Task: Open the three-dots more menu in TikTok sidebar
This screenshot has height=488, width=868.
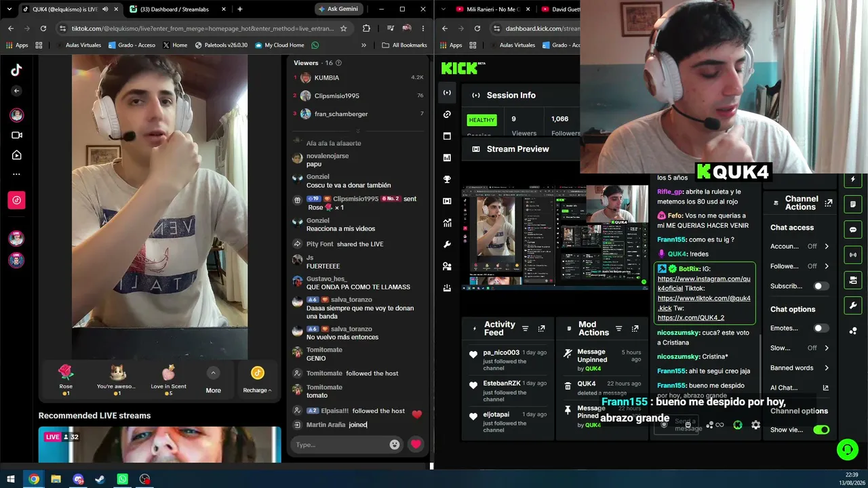Action: click(x=17, y=175)
